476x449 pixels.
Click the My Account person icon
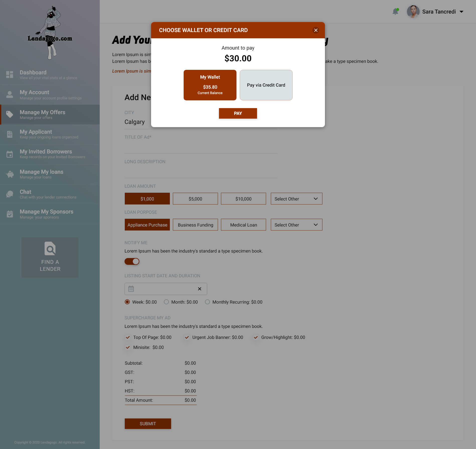point(10,95)
